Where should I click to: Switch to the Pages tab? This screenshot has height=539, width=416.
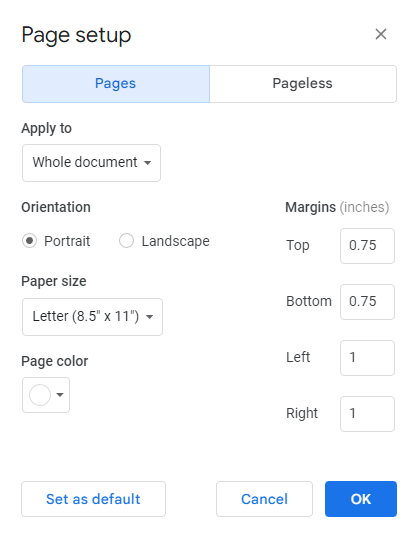tap(116, 84)
